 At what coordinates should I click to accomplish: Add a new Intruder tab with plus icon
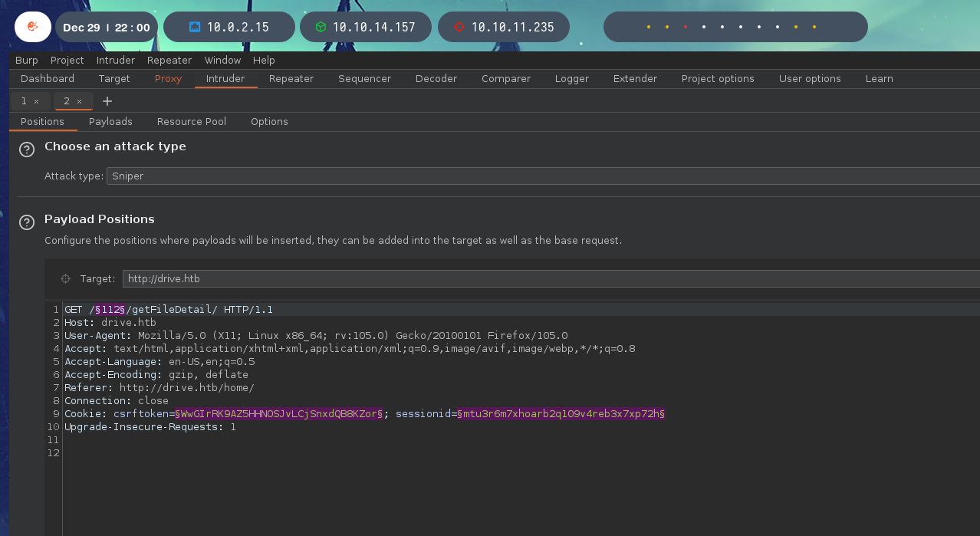point(107,101)
